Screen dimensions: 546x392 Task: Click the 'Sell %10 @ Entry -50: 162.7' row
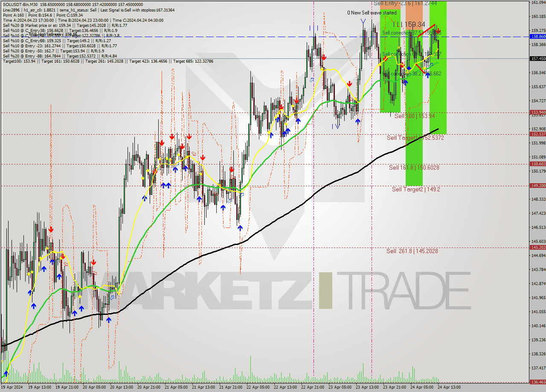tap(53, 51)
